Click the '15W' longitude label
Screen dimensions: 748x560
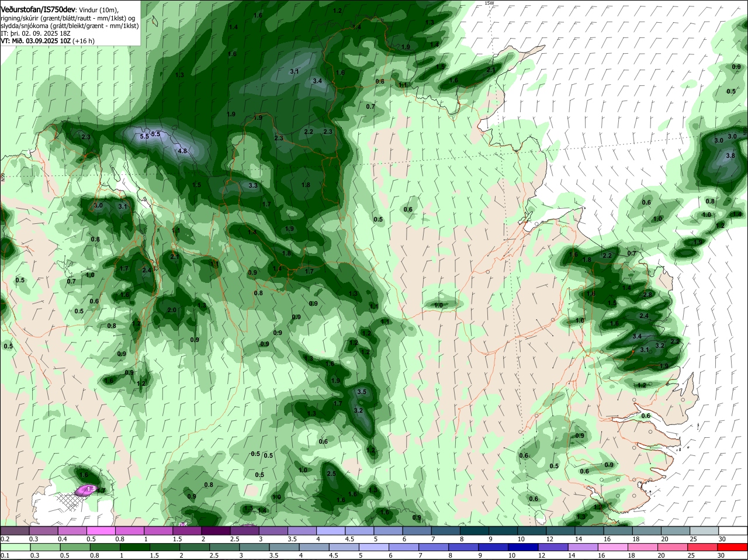point(489,3)
